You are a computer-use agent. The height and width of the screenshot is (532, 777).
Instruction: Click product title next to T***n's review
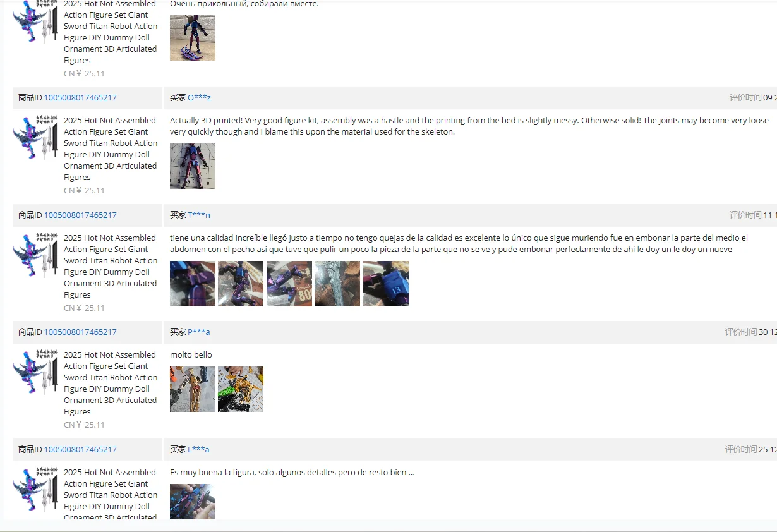(x=111, y=266)
